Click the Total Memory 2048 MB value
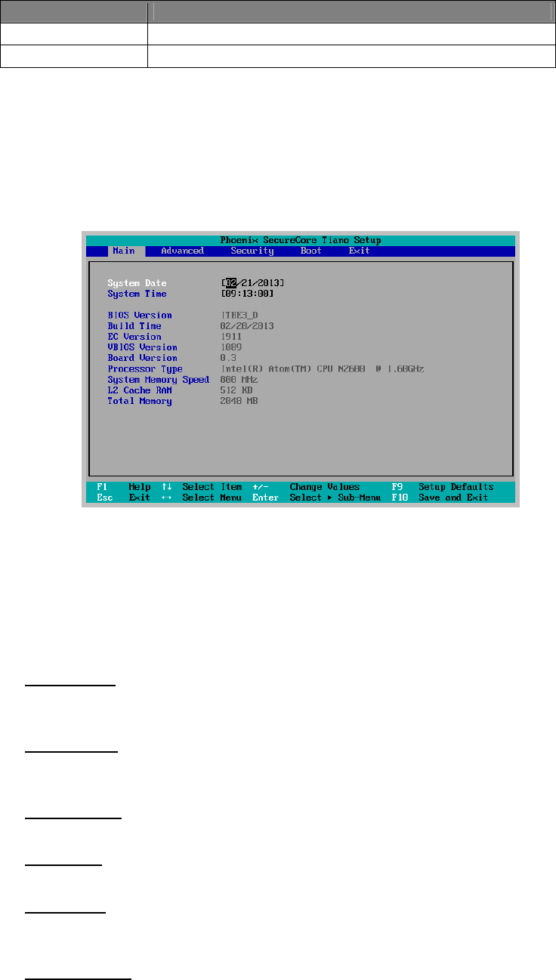The width and height of the screenshot is (556, 980). click(239, 401)
